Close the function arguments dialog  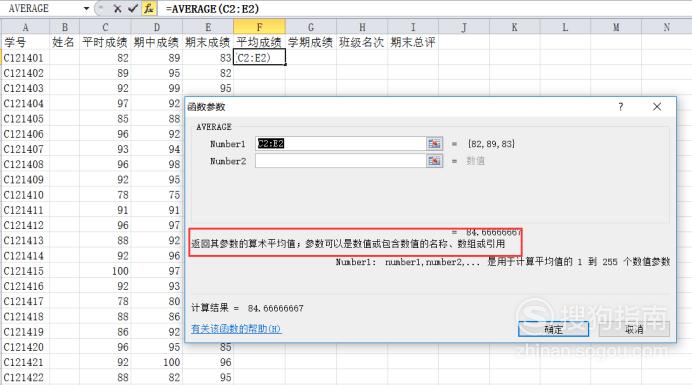pos(657,106)
